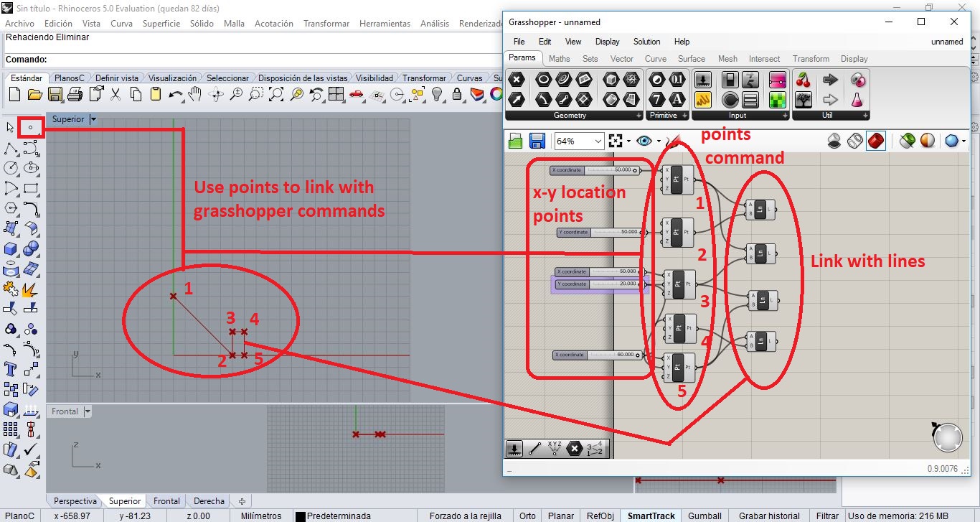Screen dimensions: 980x522
Task: Select the Point tool in Rhino's left toolbar
Action: [31, 128]
